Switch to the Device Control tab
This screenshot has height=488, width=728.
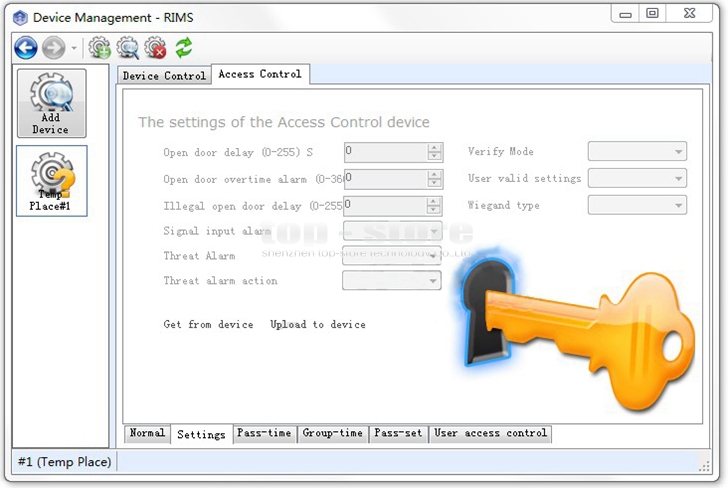pyautogui.click(x=164, y=76)
